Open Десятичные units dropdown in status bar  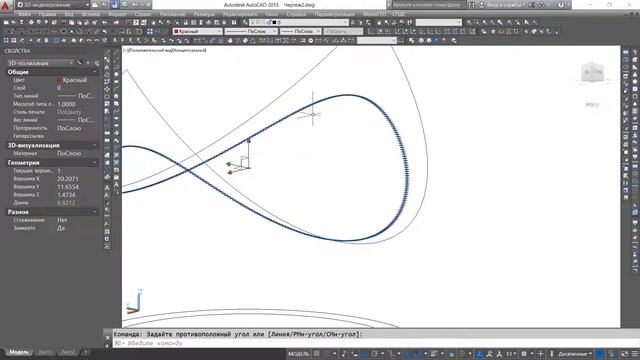tap(575, 353)
